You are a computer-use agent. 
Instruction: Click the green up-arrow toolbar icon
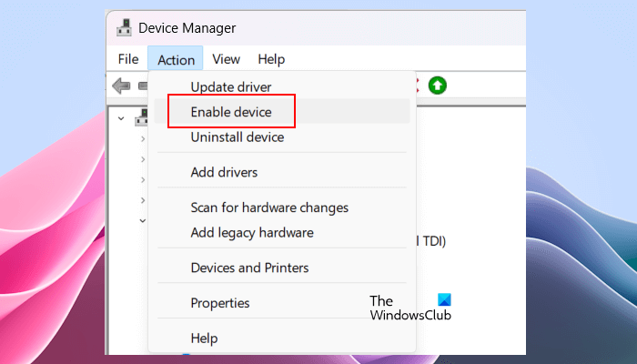[x=438, y=86]
